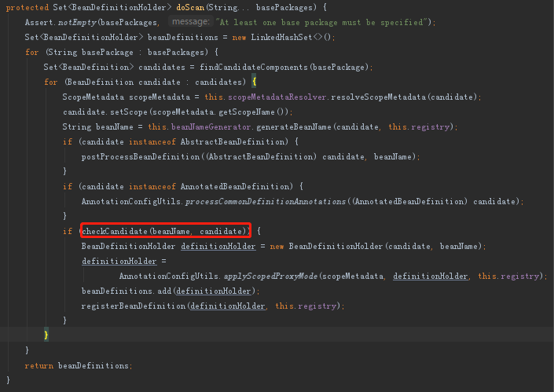Viewport: 554px width, 392px height.
Task: Click add in beanDefinitions.add line
Action: tap(164, 291)
